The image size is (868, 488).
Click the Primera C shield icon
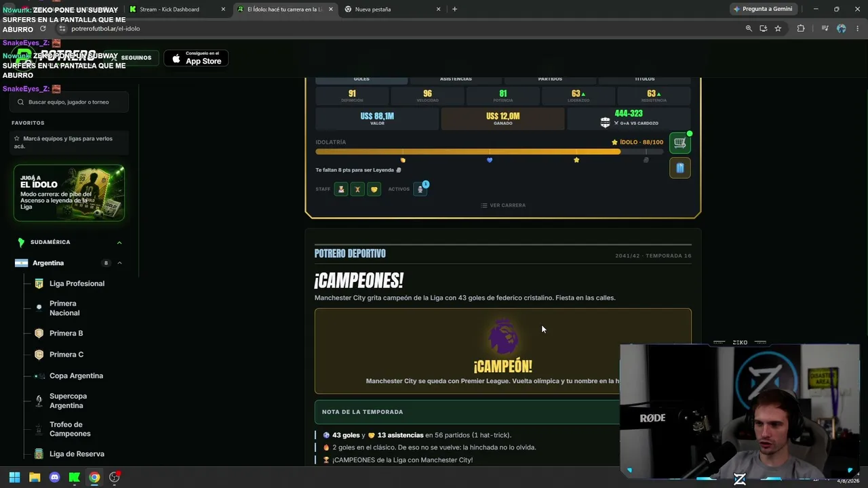coord(39,354)
